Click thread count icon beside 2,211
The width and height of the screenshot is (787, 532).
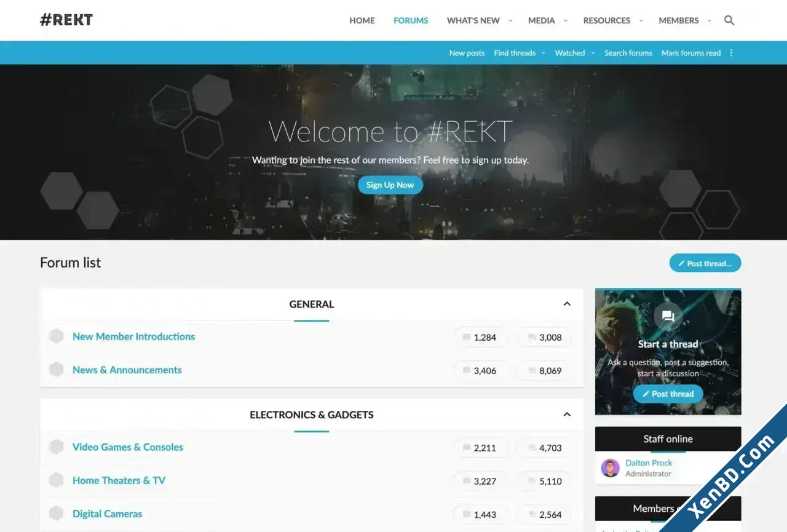[467, 448]
